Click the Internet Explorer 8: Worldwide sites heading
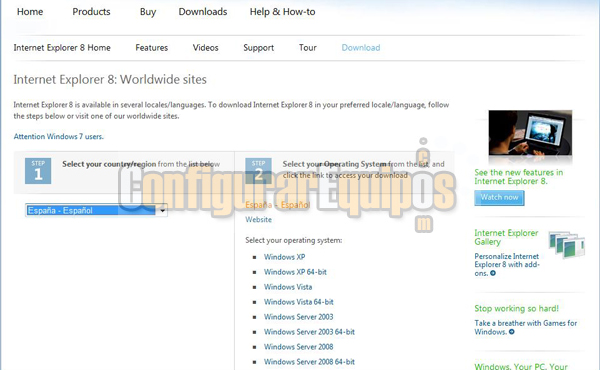 pyautogui.click(x=110, y=80)
